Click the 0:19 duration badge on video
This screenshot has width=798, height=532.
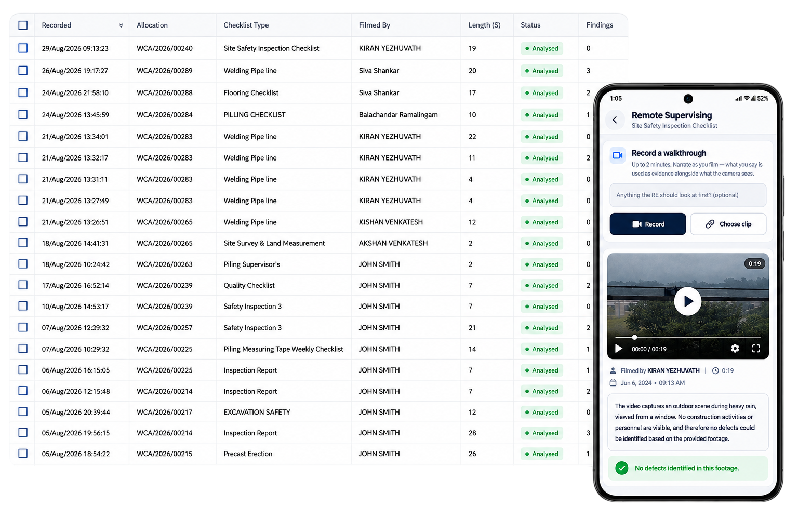pos(755,264)
